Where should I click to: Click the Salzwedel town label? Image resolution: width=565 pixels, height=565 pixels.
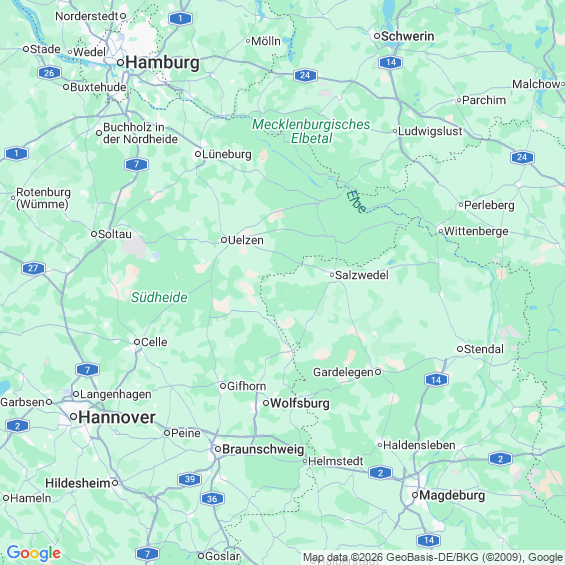click(362, 275)
